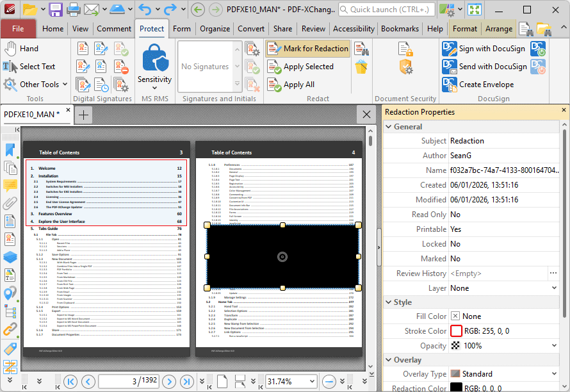Click the Sign Document icon in Digital Signatures
This screenshot has height=392, width=570.
point(101,48)
